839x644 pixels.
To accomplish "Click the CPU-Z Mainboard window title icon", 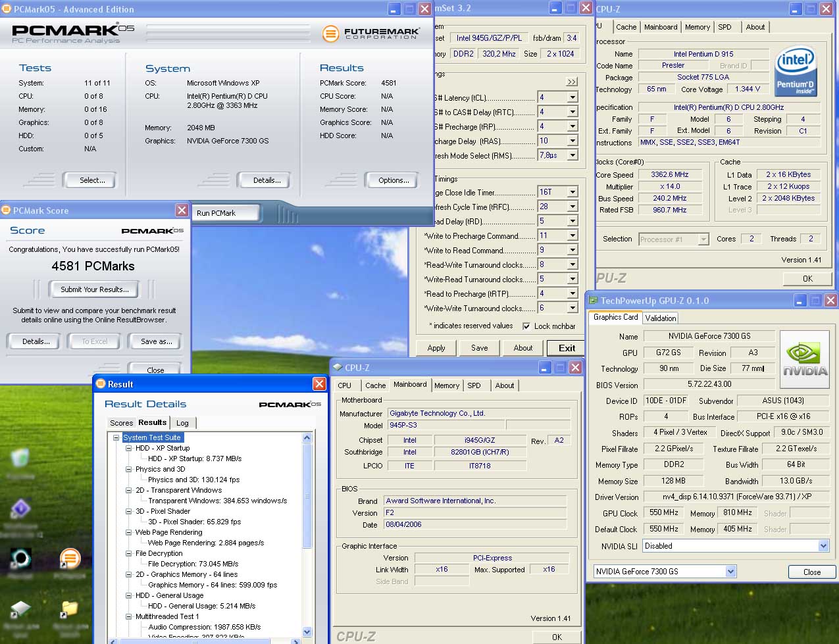I will [338, 368].
